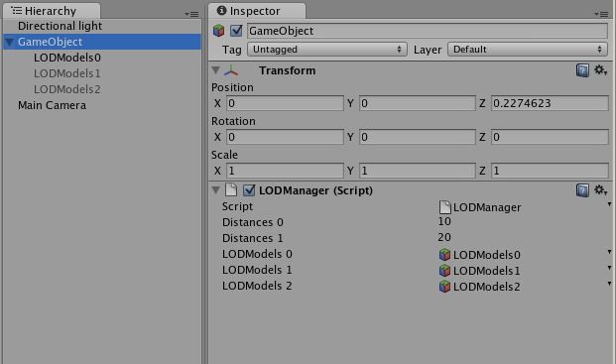
Task: Click the LODModels 2 property label
Action: [257, 286]
